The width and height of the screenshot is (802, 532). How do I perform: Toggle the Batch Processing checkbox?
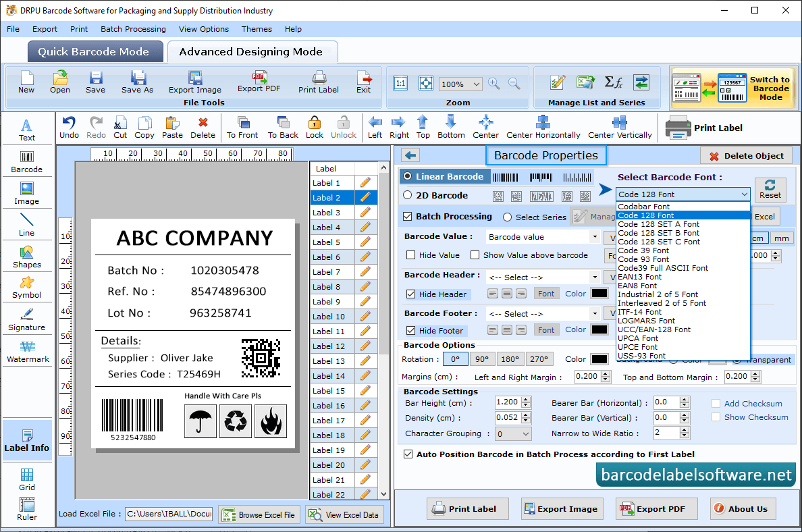[x=408, y=217]
